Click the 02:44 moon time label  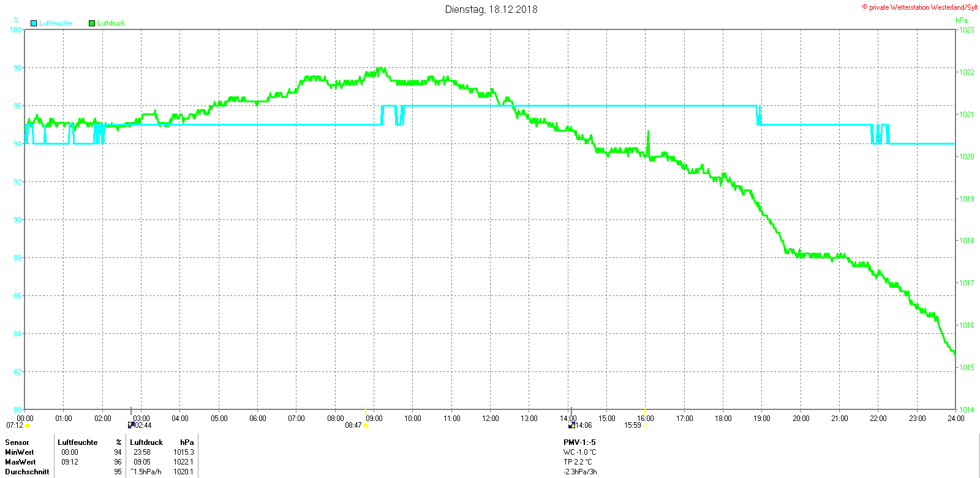click(143, 425)
